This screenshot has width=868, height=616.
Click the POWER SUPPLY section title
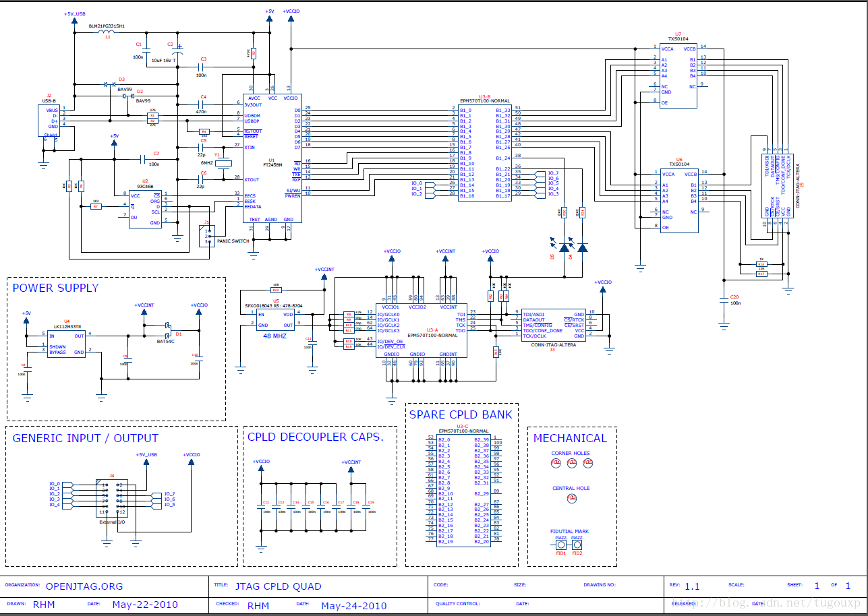pos(55,288)
